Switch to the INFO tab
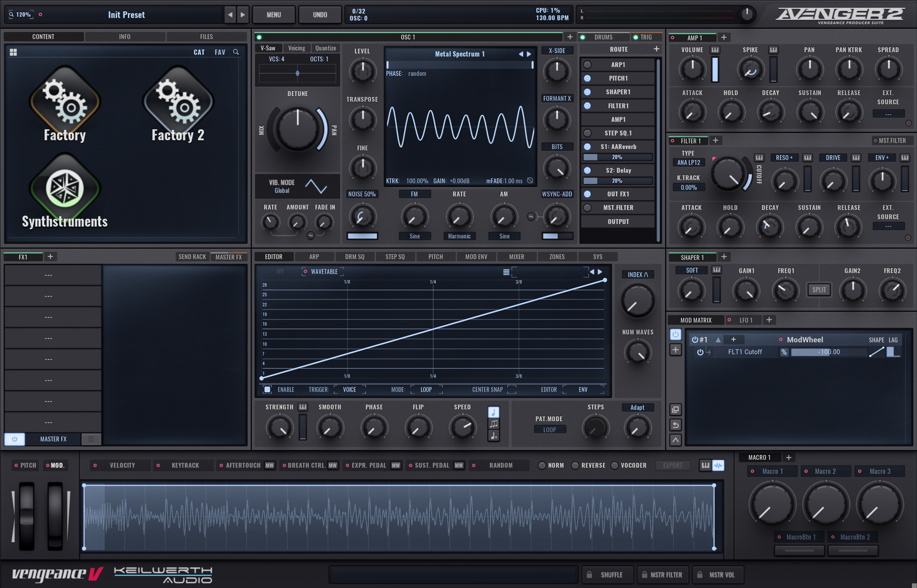Screen dimensions: 917x588 (125, 37)
